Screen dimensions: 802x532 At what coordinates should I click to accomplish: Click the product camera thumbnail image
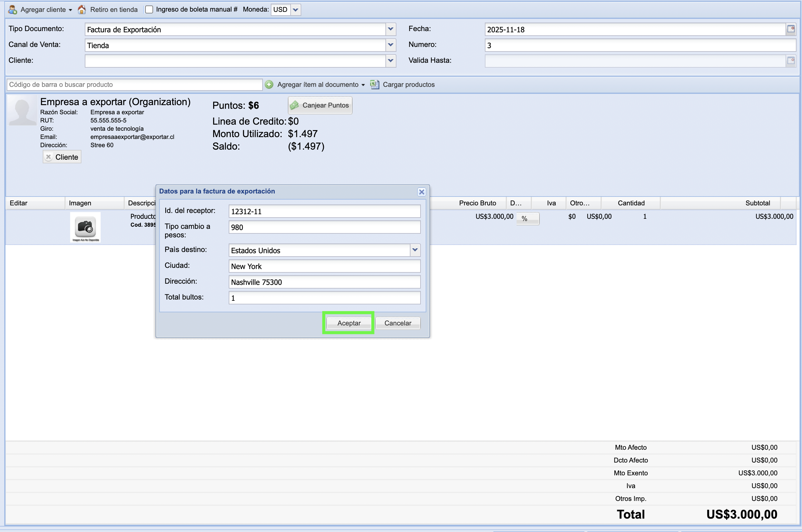[x=85, y=227]
